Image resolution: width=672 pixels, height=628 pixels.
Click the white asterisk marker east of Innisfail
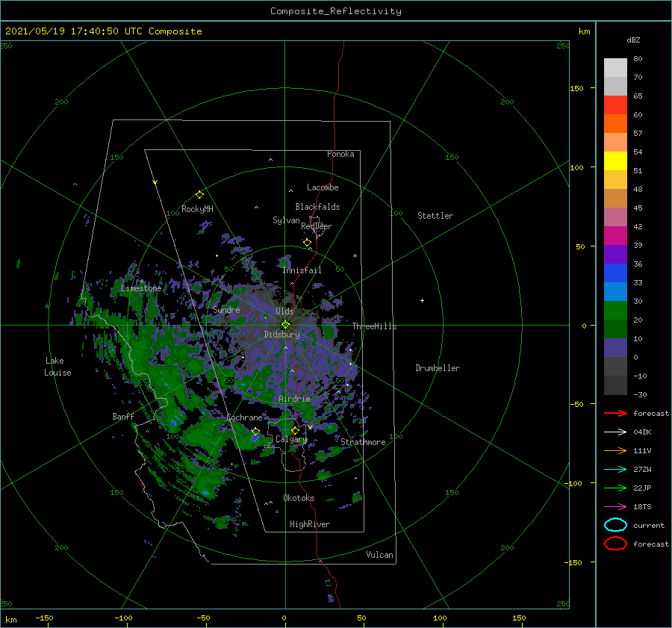(x=355, y=256)
